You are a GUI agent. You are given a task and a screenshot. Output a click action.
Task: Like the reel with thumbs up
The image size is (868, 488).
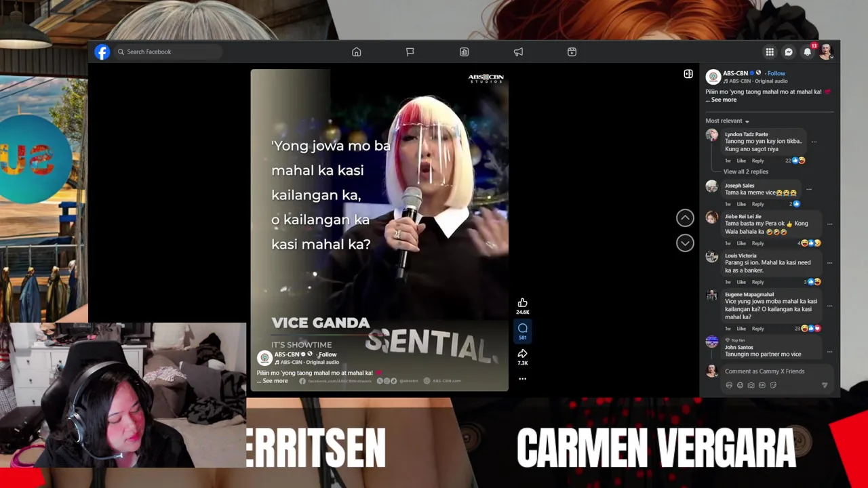522,303
